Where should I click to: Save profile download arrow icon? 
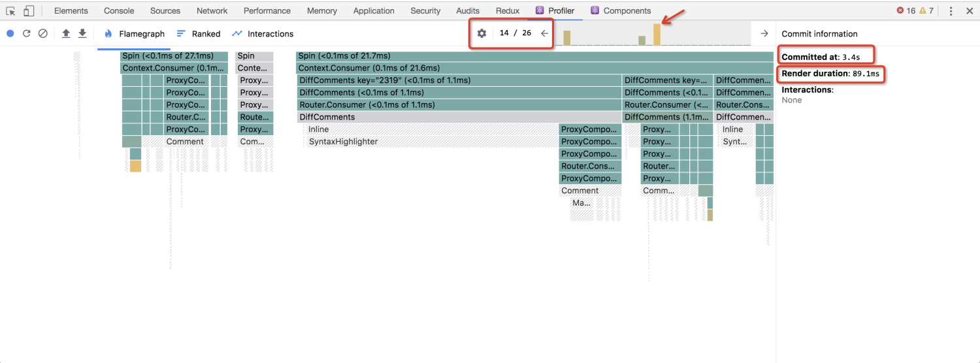82,33
